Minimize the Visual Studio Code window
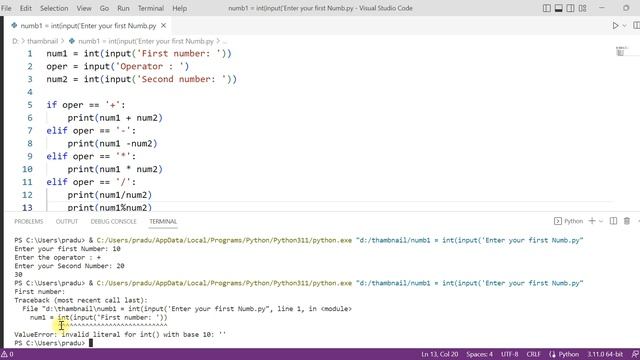Screen dimensions: 640x360 pyautogui.click(x=602, y=8)
